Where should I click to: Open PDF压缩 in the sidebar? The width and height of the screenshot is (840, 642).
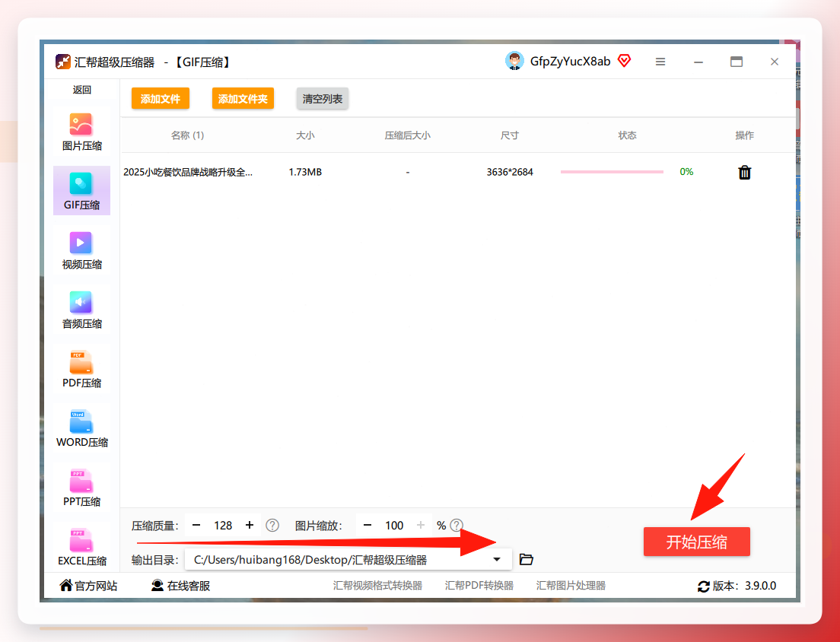click(81, 369)
